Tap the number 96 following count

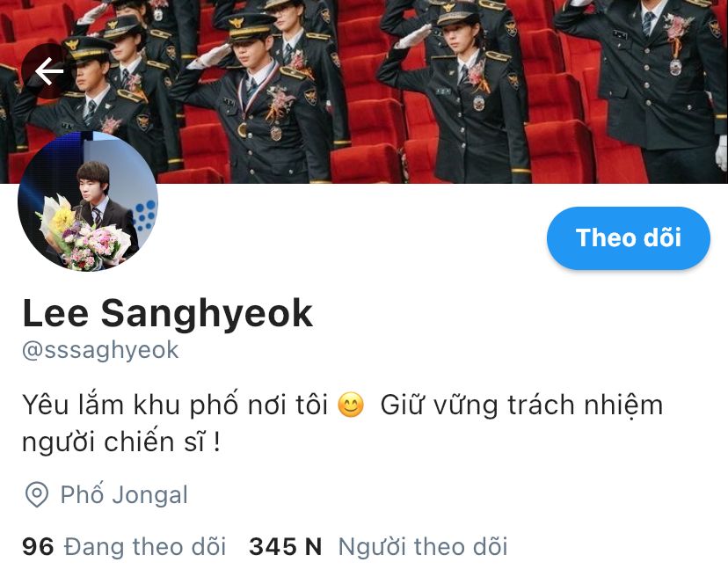(38, 546)
